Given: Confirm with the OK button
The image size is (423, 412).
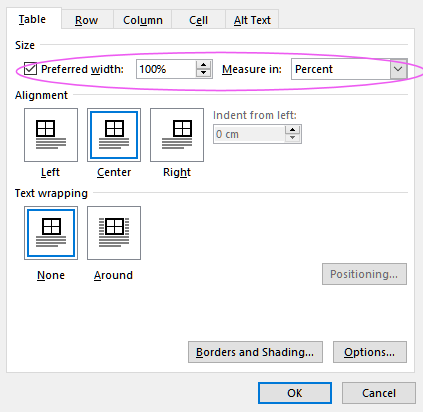Looking at the screenshot, I should (x=295, y=393).
